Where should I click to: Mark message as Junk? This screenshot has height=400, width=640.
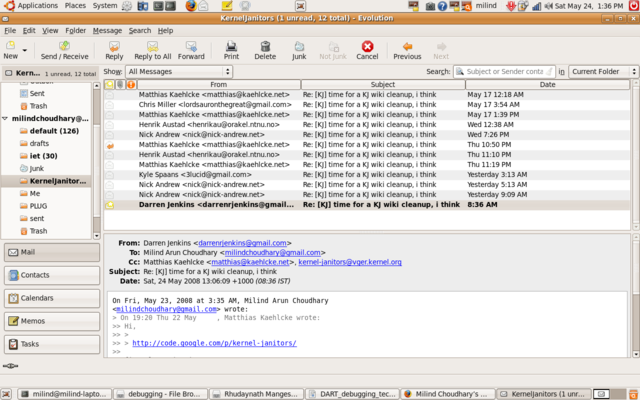click(x=299, y=50)
